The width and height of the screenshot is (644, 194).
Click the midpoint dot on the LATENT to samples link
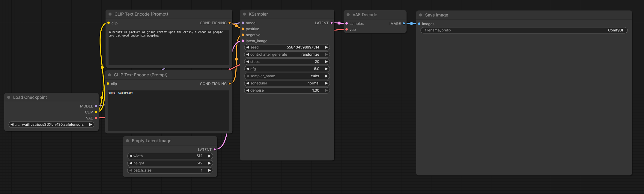tap(339, 23)
